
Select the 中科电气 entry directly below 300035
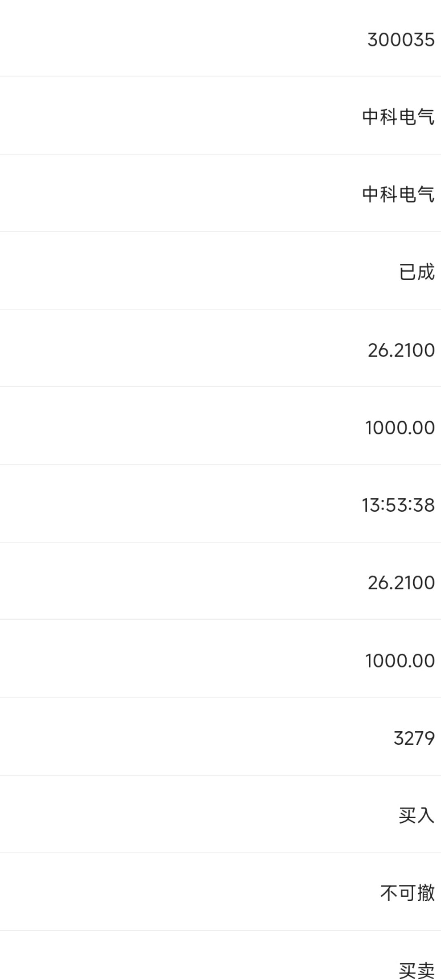click(x=398, y=116)
